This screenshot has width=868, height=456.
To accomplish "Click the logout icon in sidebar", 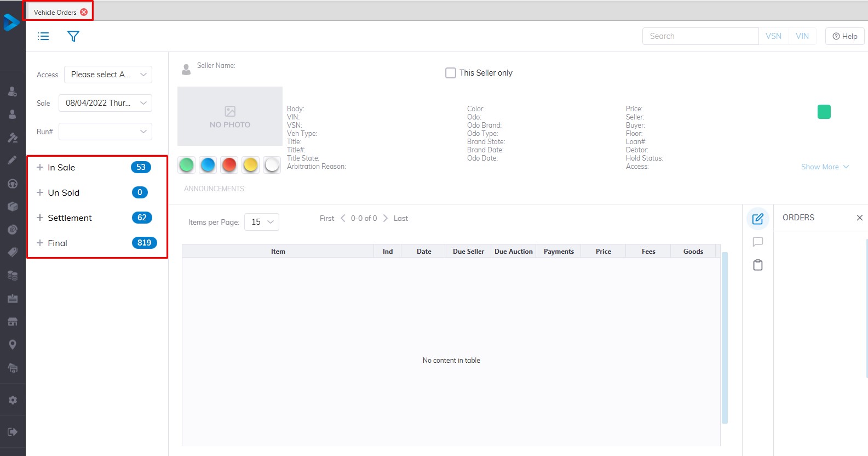I will click(13, 432).
